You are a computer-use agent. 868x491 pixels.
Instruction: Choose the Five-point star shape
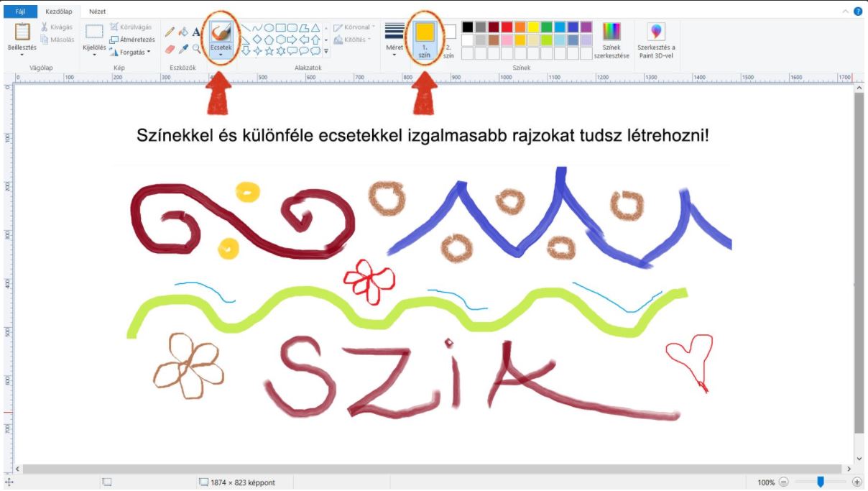(269, 51)
